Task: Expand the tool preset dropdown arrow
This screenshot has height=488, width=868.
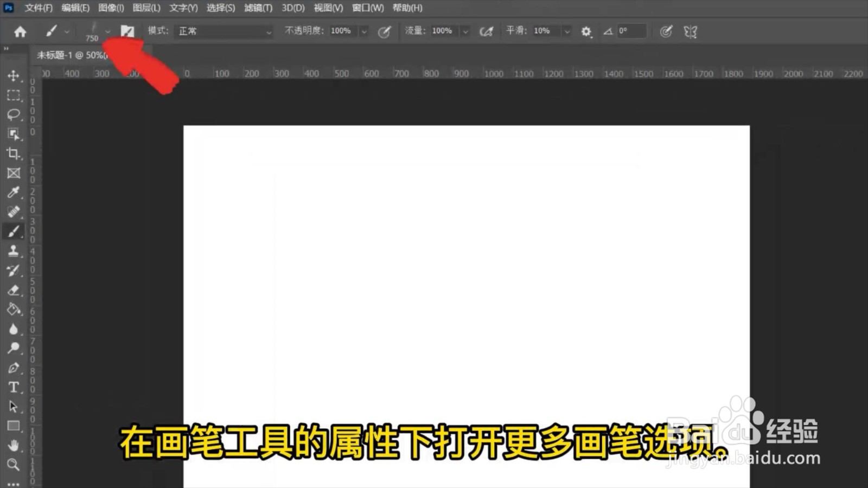Action: tap(67, 31)
